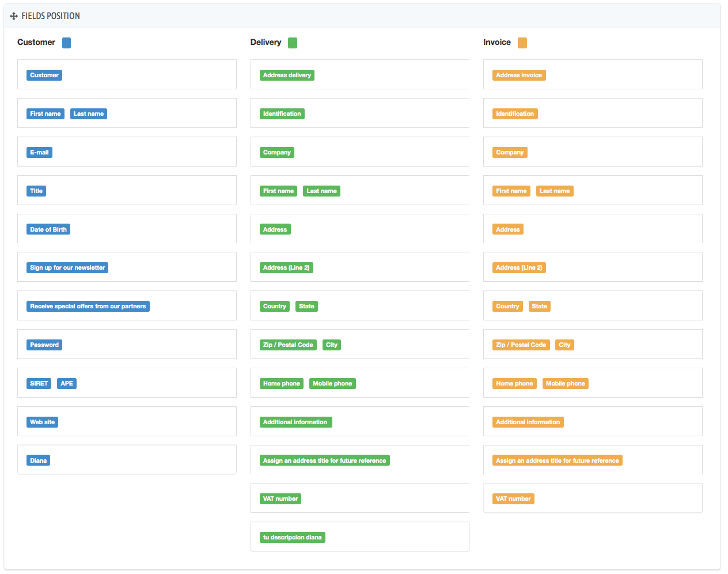Image resolution: width=728 pixels, height=574 pixels.
Task: Click the green Address delivery tag
Action: point(287,75)
